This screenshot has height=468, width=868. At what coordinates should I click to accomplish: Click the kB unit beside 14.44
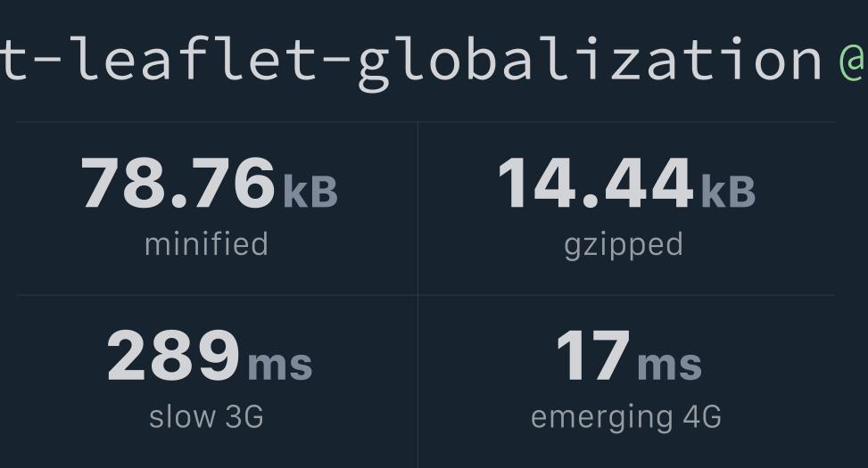point(728,192)
